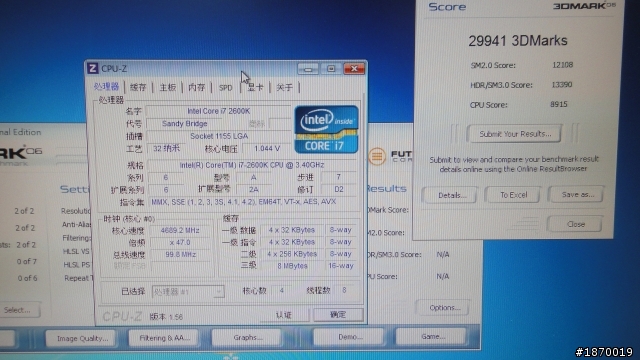Click the 32 纳米 process value
The height and width of the screenshot is (360, 640).
[166, 148]
